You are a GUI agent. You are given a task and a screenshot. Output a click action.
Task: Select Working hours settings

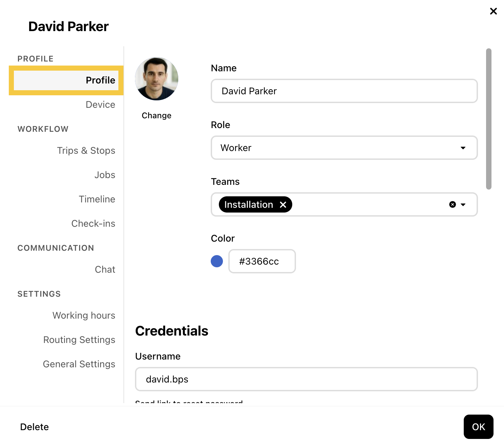coord(84,316)
